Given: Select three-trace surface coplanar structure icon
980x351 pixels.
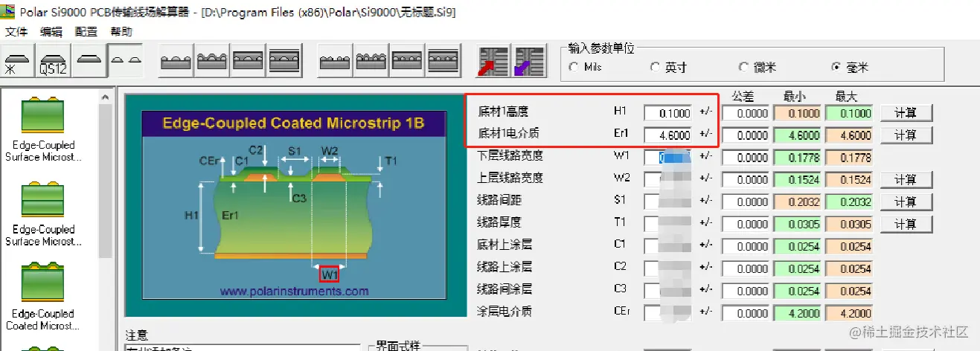Looking at the screenshot, I should point(176,60).
